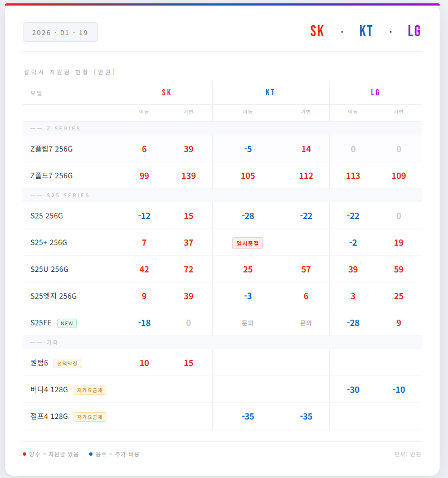
Task: Click KT 이동 value -5 for Z플립7
Action: [248, 149]
